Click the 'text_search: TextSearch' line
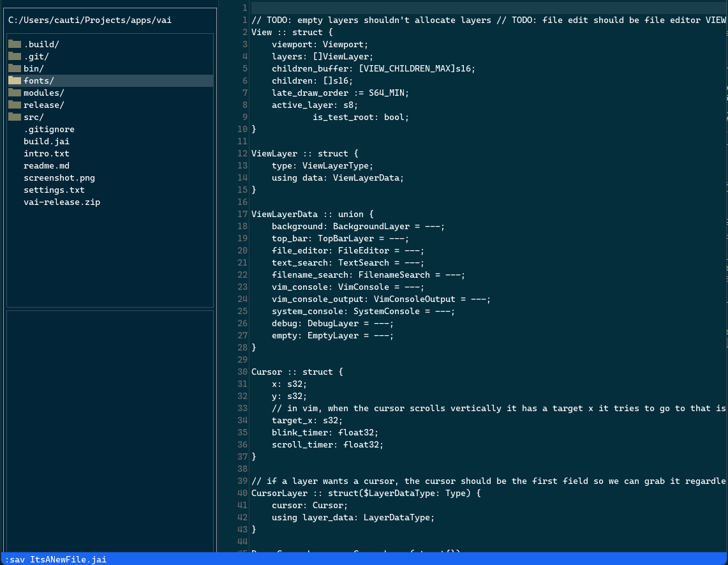Screen dimensions: 728x565 pyautogui.click(x=348, y=262)
